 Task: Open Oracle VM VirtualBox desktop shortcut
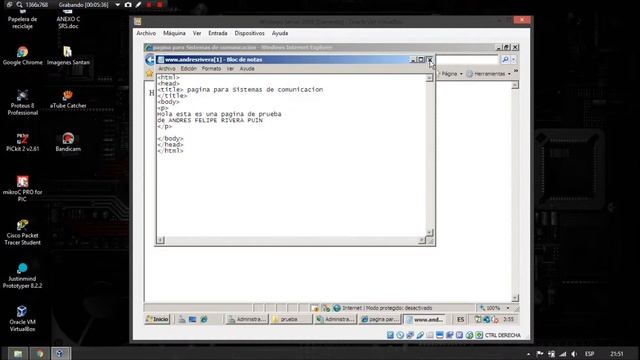click(x=22, y=319)
